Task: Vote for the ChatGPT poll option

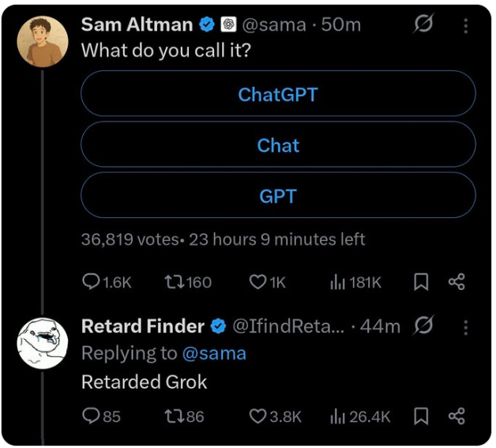Action: pyautogui.click(x=278, y=94)
